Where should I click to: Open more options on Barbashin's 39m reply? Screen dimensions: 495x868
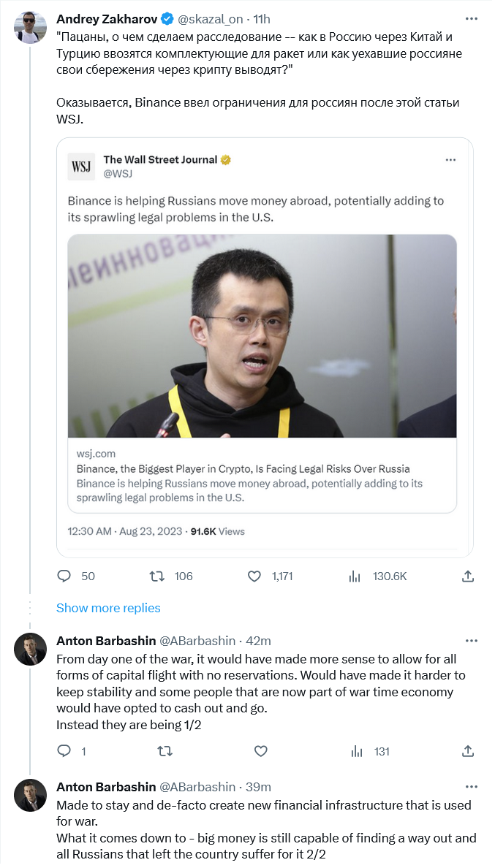pos(471,787)
